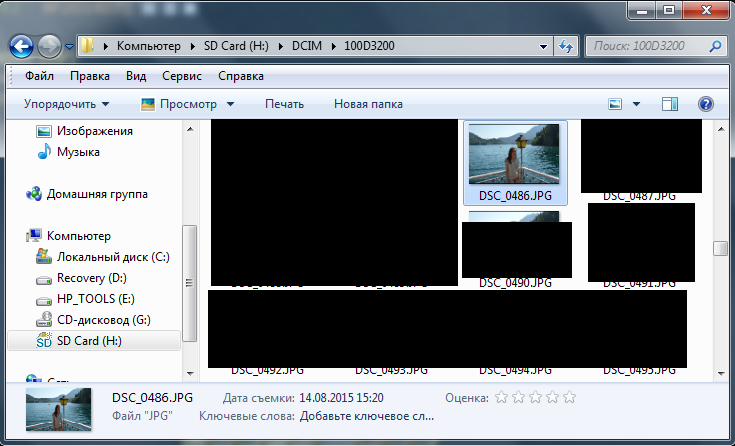Click Печать in the toolbar

tap(284, 104)
